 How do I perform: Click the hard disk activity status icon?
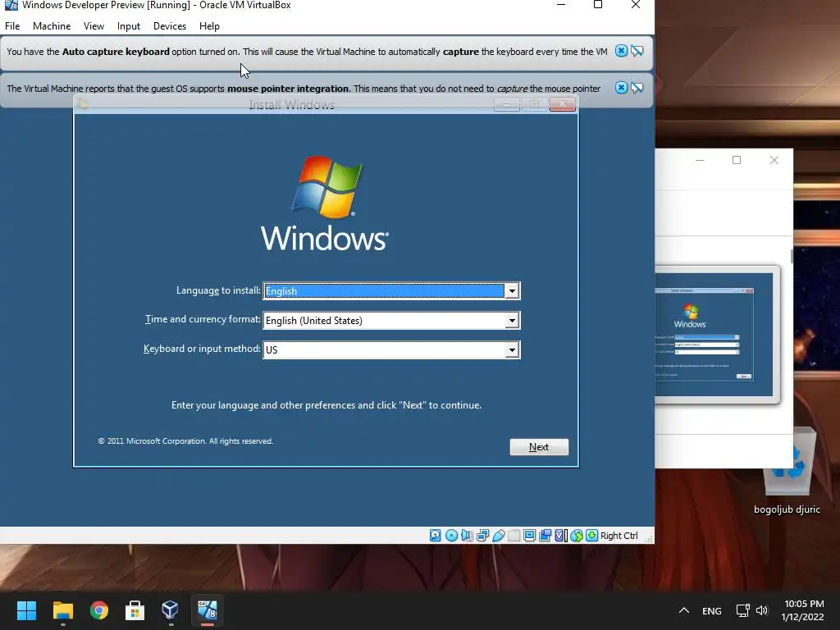coord(435,535)
